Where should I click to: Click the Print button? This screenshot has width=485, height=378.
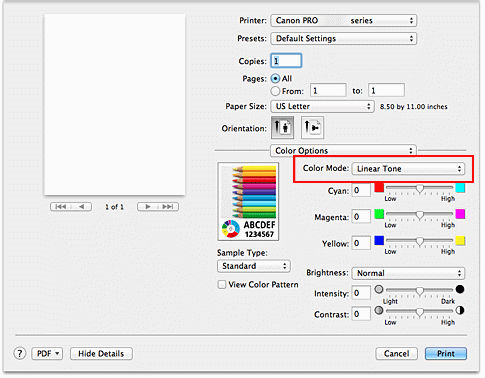[x=446, y=353]
